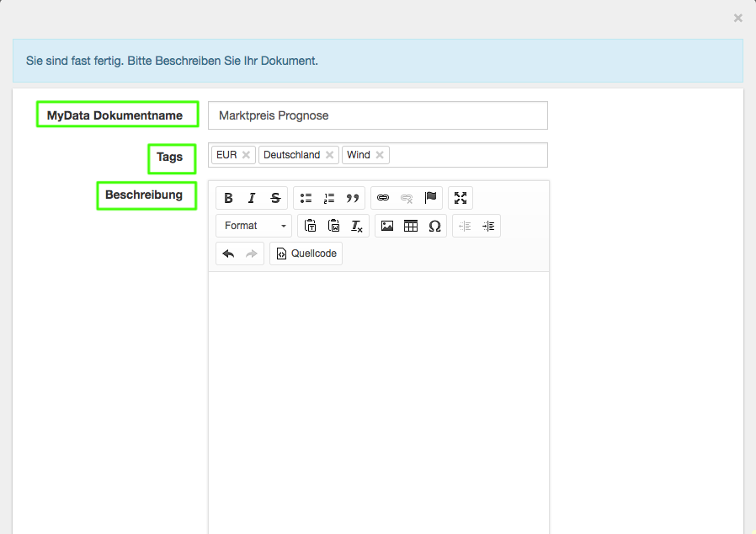Click the Quellcode source button
Image resolution: width=756 pixels, height=534 pixels.
click(306, 254)
